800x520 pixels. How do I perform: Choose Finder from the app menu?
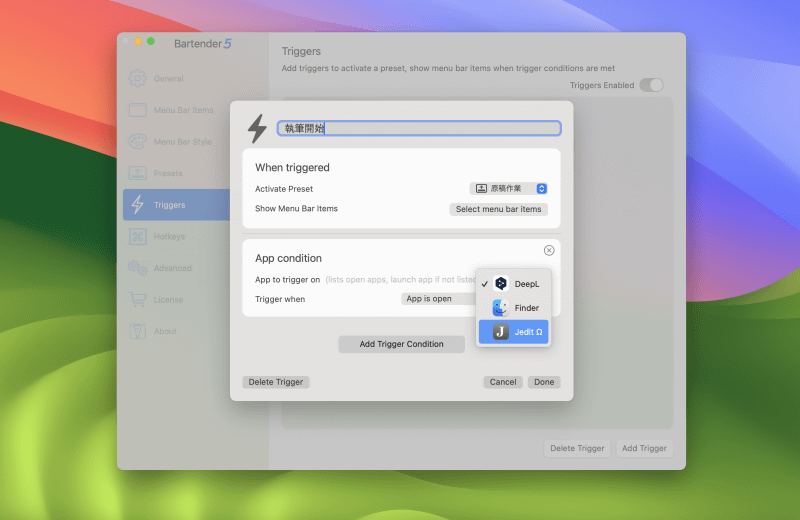(514, 308)
